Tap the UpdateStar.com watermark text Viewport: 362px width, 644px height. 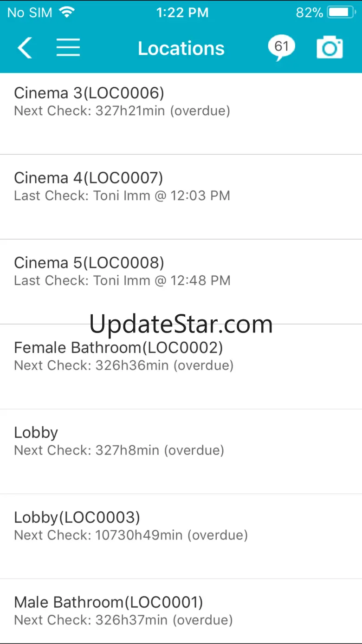pyautogui.click(x=181, y=324)
